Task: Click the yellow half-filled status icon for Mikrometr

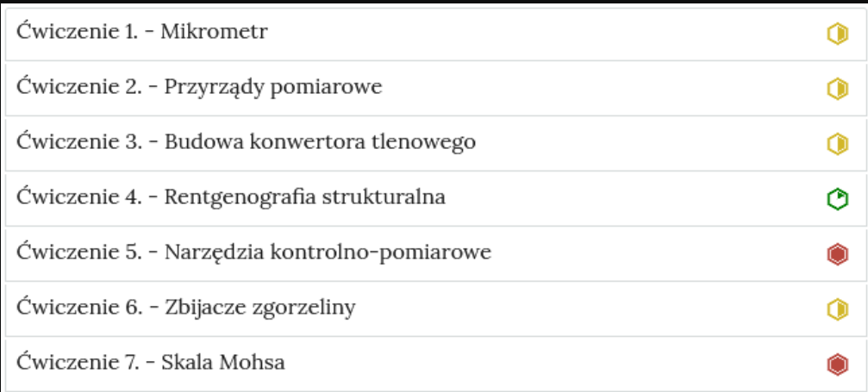Action: [x=837, y=34]
